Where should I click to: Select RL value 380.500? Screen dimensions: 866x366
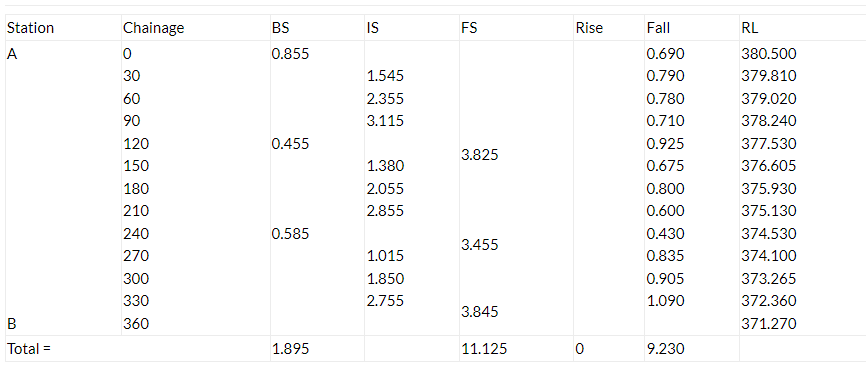[x=769, y=54]
